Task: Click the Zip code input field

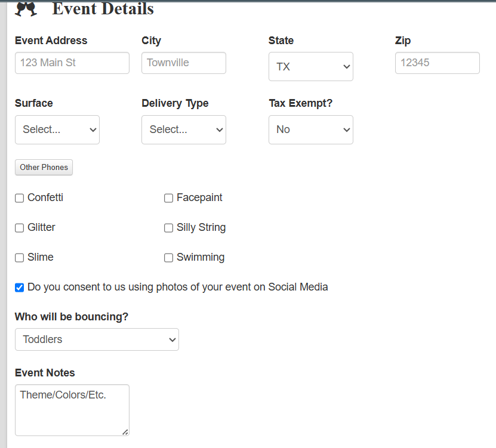Action: pos(437,63)
